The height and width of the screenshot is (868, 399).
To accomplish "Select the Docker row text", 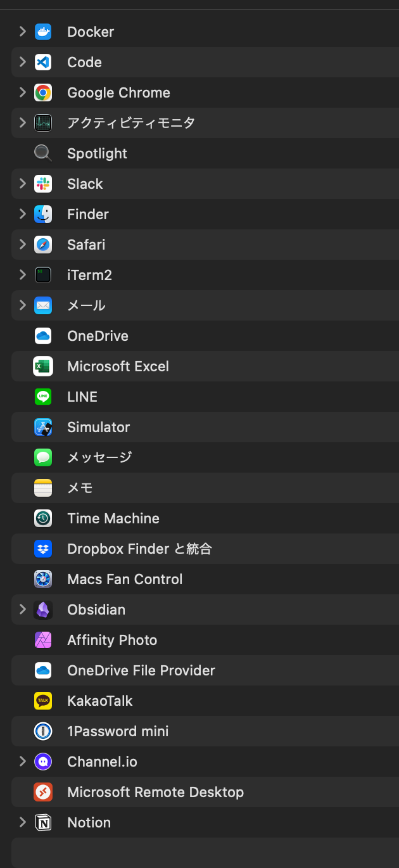I will click(91, 32).
